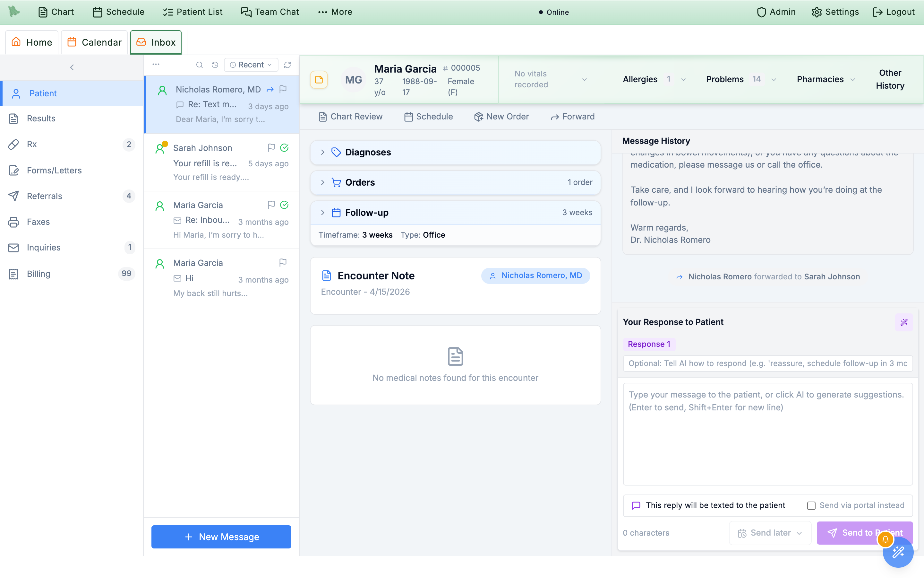924x578 pixels.
Task: Select the Patient inbox category
Action: tap(73, 93)
